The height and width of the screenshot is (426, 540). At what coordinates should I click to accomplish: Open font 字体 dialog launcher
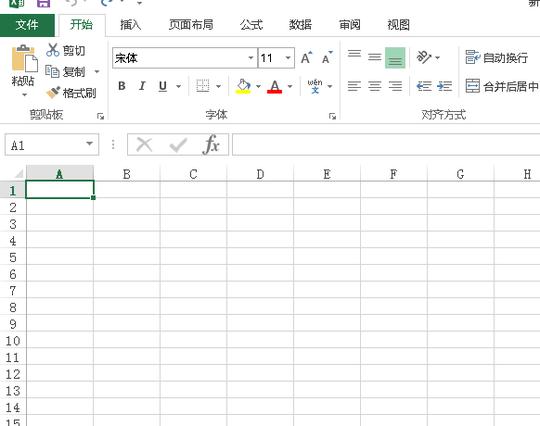point(332,116)
